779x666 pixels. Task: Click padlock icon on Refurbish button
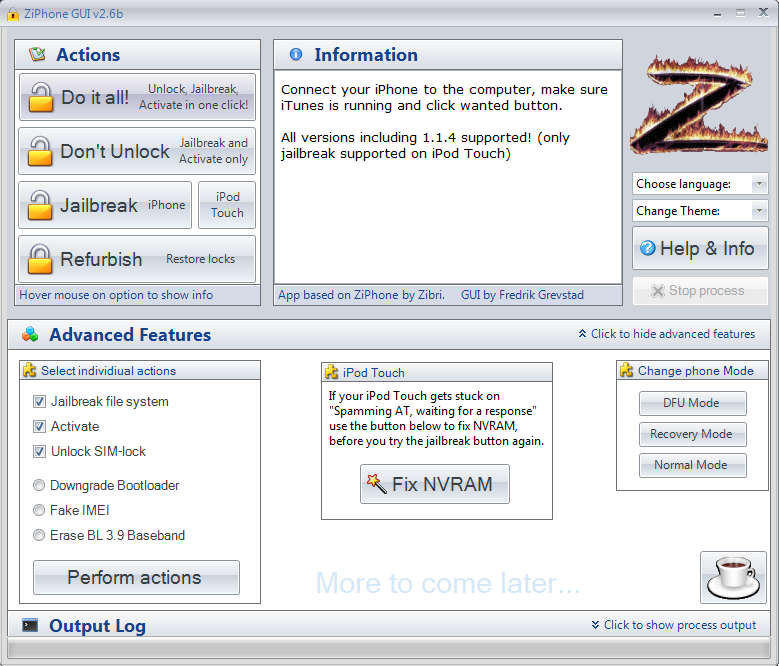(x=40, y=259)
